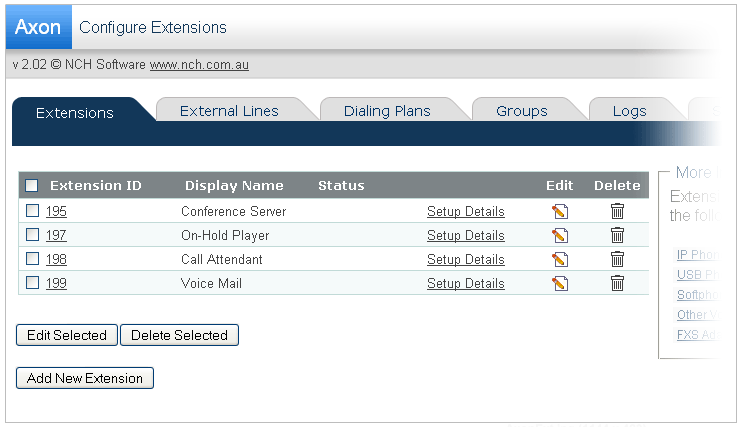This screenshot has height=427, width=740.
Task: Visit the www.nch.com.au link
Action: (199, 65)
